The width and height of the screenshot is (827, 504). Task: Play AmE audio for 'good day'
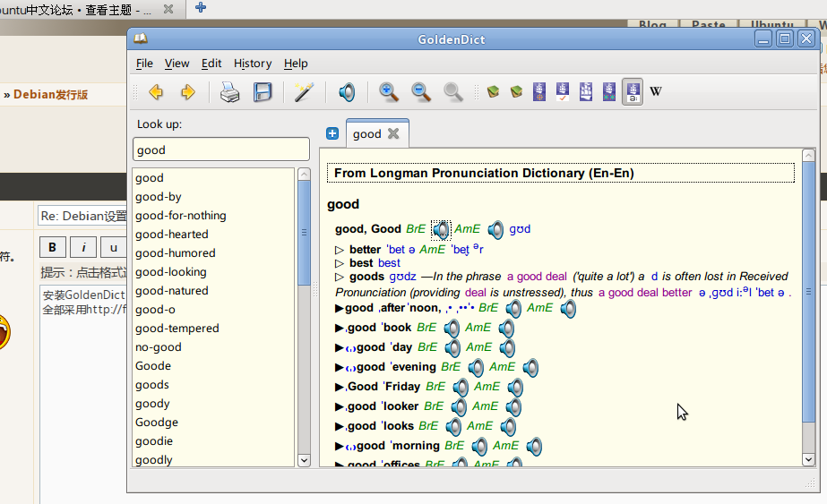[507, 348]
